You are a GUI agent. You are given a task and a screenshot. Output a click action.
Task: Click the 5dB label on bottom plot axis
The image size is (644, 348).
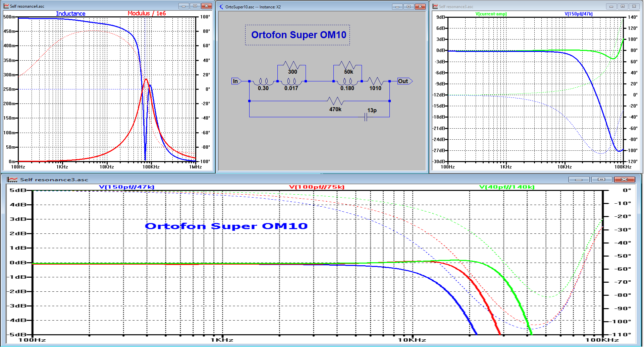click(x=18, y=190)
